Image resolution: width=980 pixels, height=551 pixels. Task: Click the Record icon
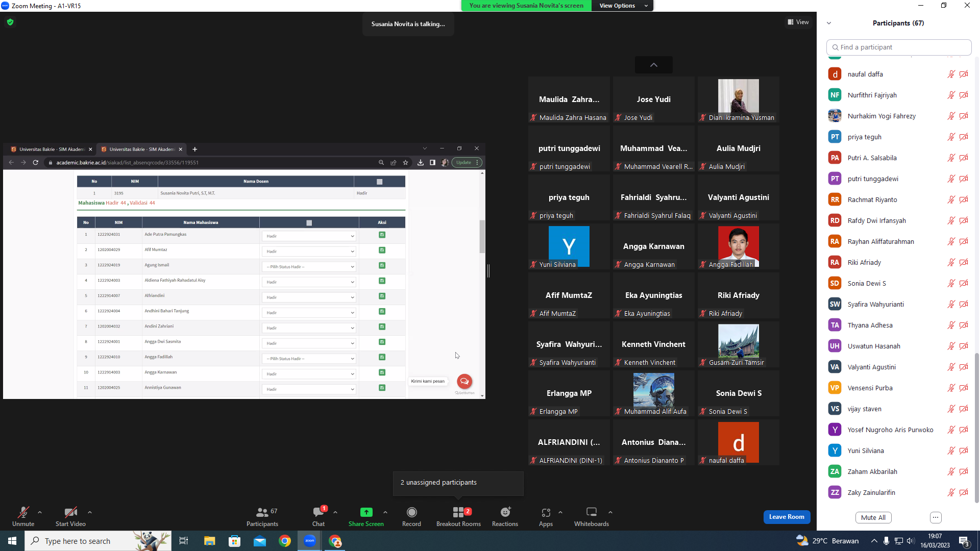[x=411, y=512]
